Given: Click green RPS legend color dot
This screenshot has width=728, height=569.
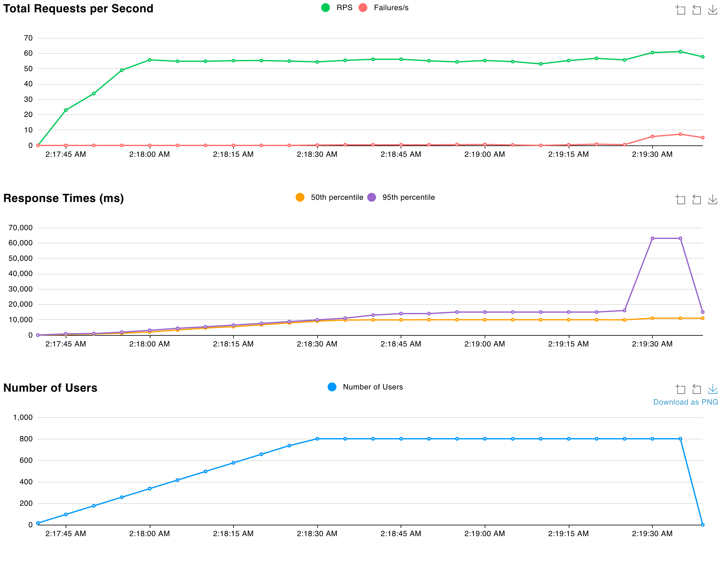Looking at the screenshot, I should click(x=326, y=8).
